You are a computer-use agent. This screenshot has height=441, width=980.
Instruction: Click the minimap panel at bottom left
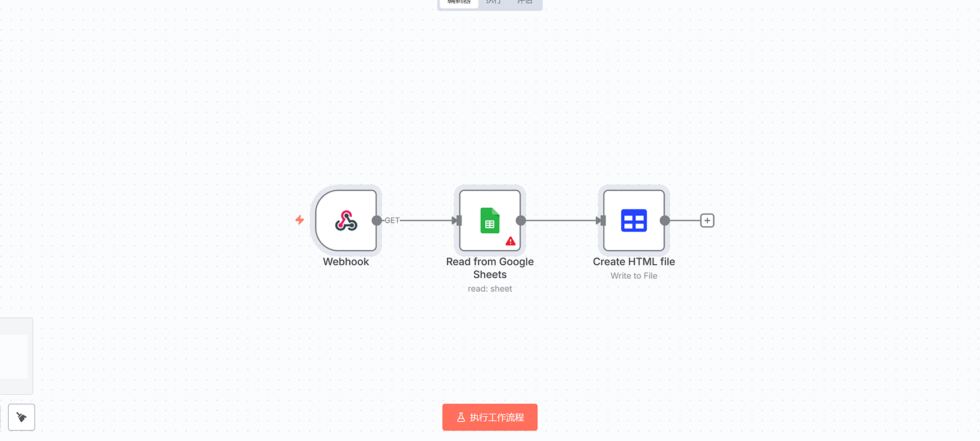click(15, 356)
